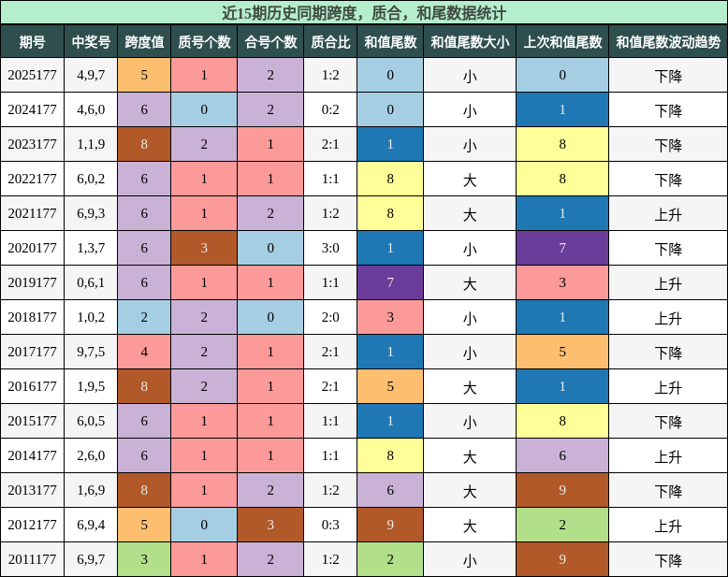
Task: Click 小 in row 2025177
Action: coord(470,75)
